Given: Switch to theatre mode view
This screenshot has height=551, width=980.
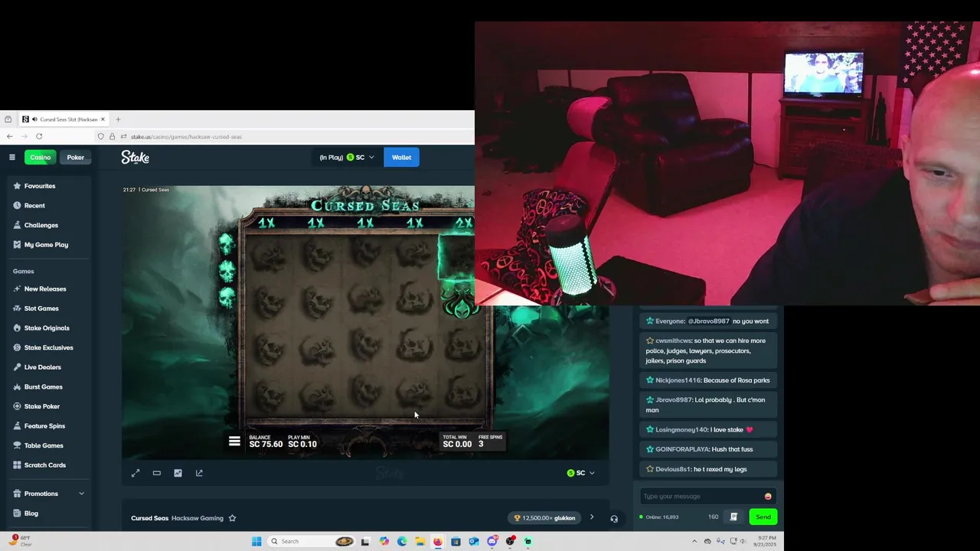Looking at the screenshot, I should point(157,473).
